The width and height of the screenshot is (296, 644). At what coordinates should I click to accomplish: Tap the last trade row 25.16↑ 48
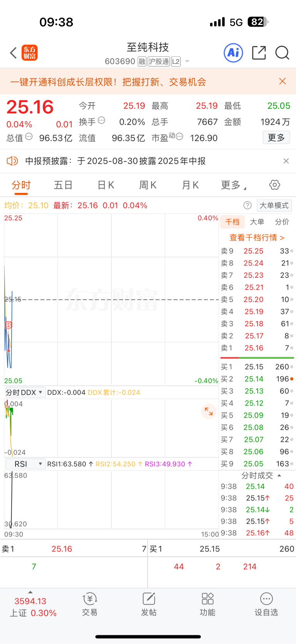pos(257,533)
